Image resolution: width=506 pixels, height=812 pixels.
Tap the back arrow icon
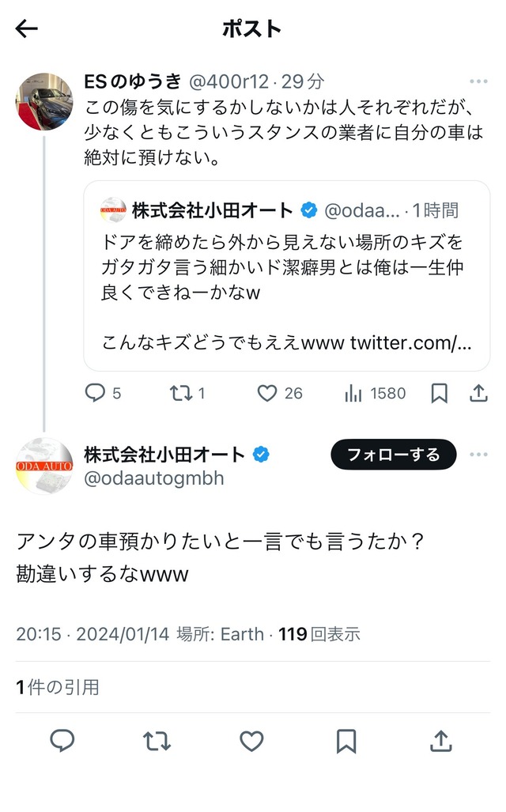pos(27,29)
